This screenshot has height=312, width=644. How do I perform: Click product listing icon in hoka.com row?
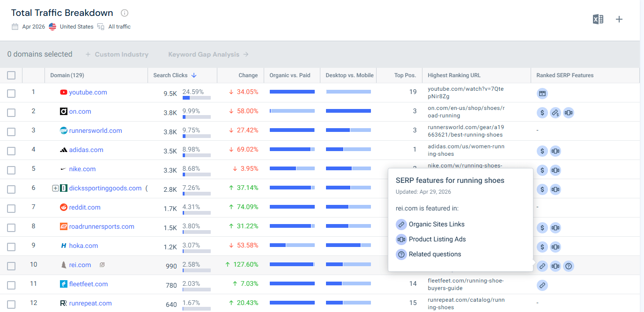click(x=555, y=247)
